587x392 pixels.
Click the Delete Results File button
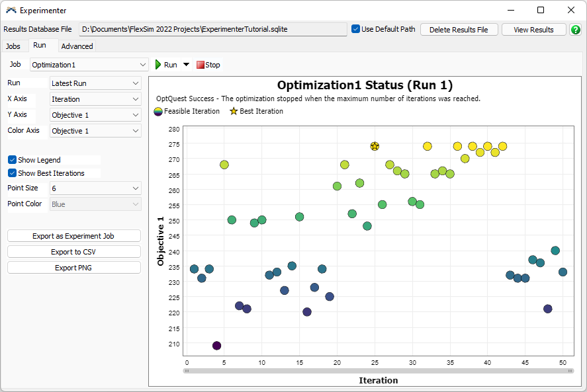tap(459, 30)
